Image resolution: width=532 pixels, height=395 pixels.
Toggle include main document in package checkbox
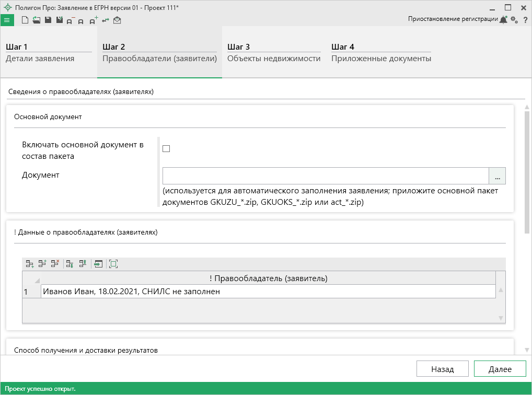[166, 149]
